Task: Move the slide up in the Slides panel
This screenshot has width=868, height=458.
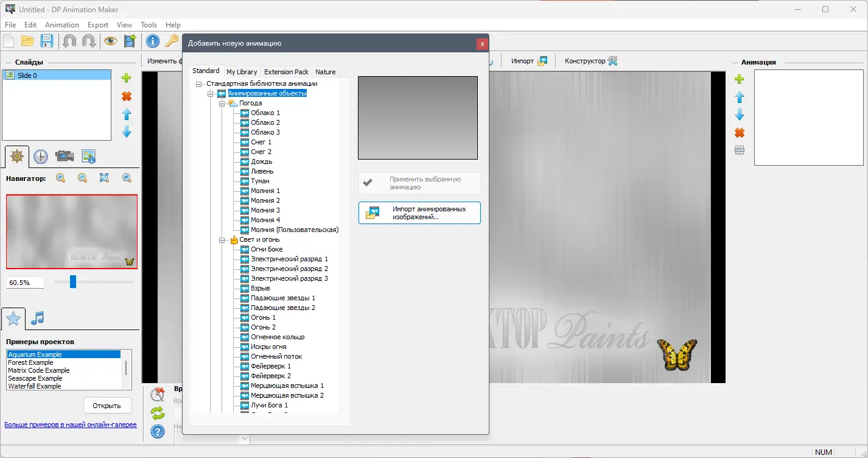Action: [x=127, y=114]
